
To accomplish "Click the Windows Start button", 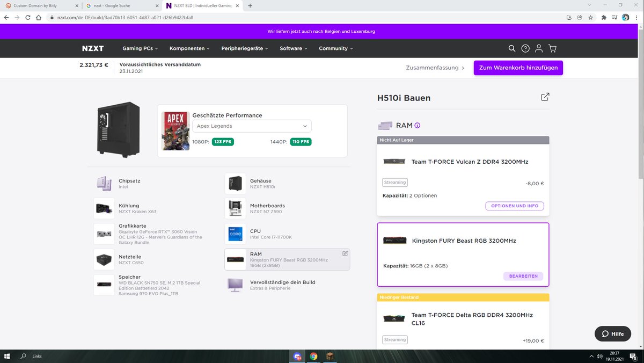I will coord(8,356).
